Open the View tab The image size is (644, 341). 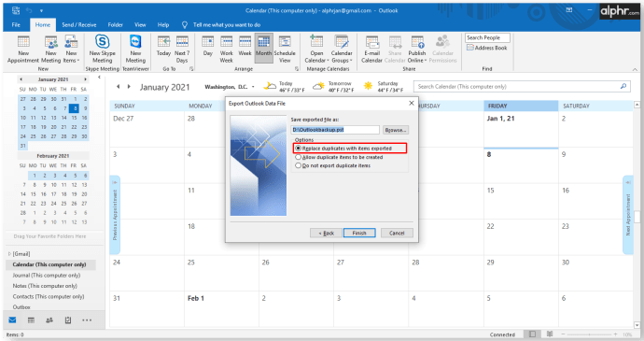(x=140, y=24)
